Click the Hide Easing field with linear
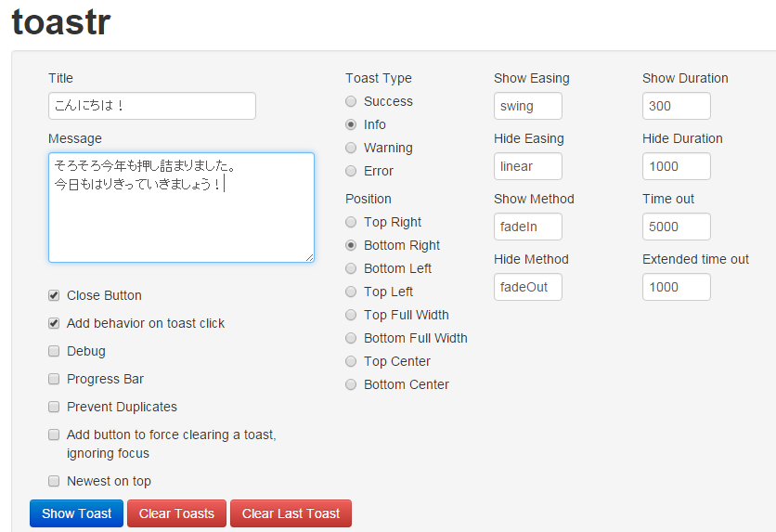Viewport: 776px width, 532px height. (x=528, y=166)
